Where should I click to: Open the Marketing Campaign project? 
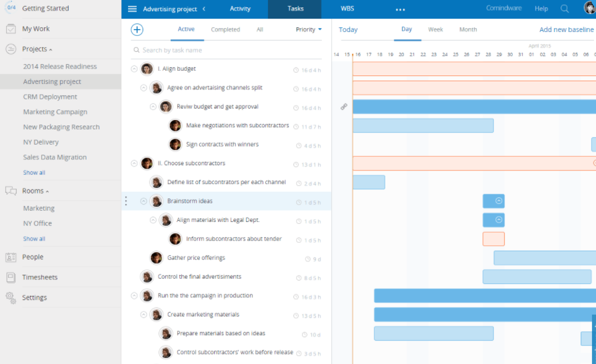pos(55,112)
